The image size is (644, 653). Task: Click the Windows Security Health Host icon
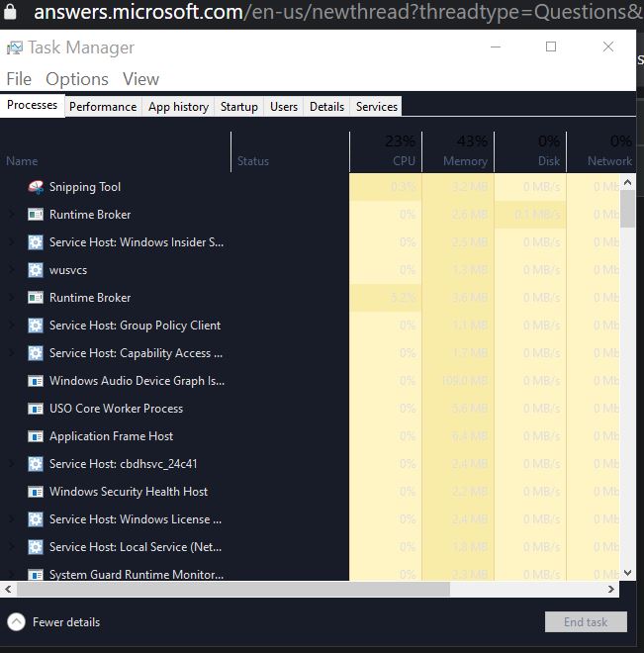(36, 492)
